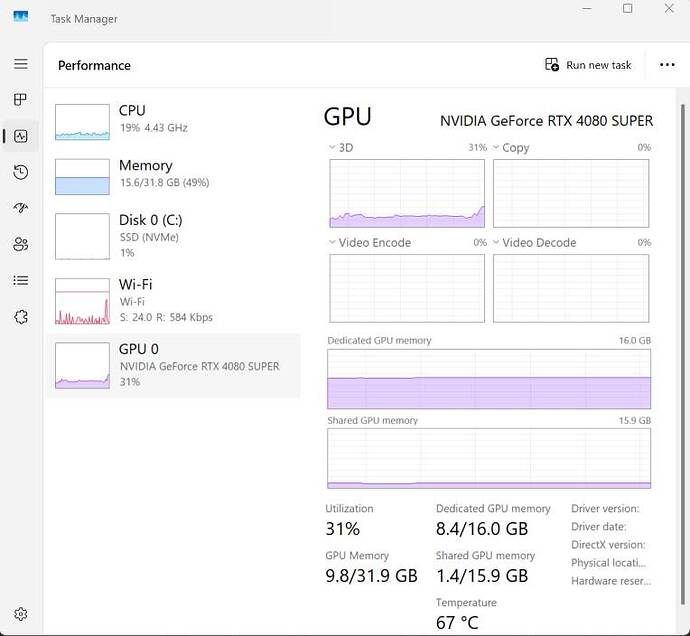This screenshot has height=636, width=690.
Task: Click the Task Manager app icon in title bar
Action: (x=21, y=17)
